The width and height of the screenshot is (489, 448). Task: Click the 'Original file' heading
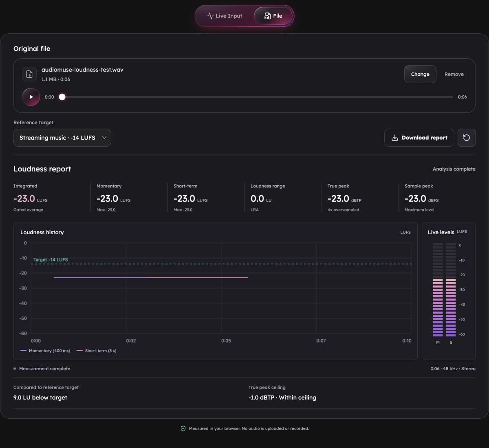tap(32, 48)
